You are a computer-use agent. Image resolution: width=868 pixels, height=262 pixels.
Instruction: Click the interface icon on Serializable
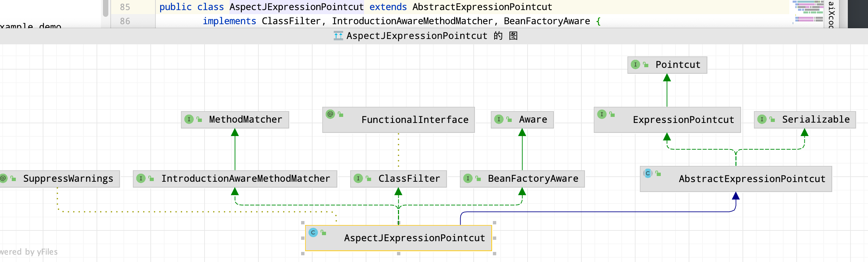tap(762, 119)
